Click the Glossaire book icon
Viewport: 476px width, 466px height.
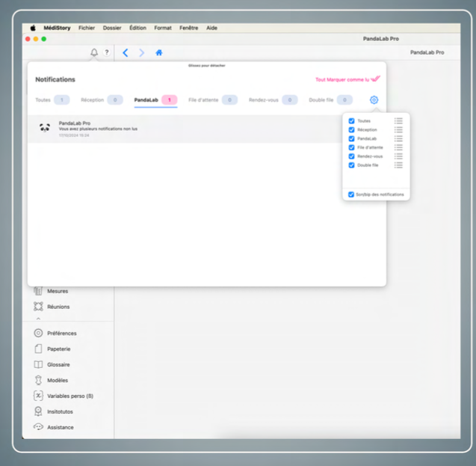coord(38,364)
